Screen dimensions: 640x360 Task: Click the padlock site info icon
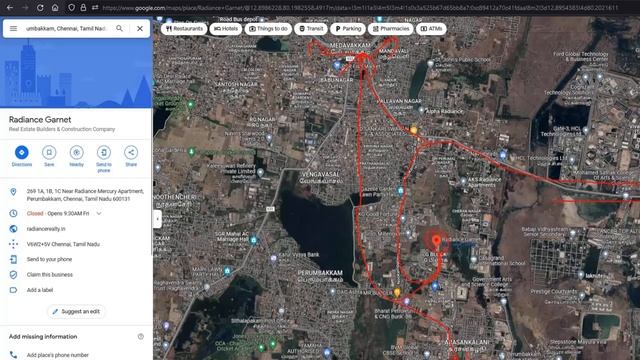pos(83,7)
